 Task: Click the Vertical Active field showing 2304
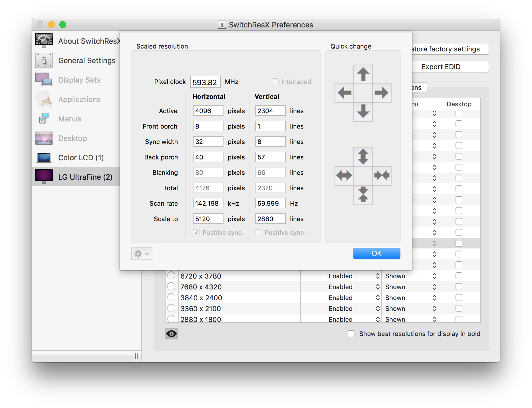pyautogui.click(x=271, y=111)
